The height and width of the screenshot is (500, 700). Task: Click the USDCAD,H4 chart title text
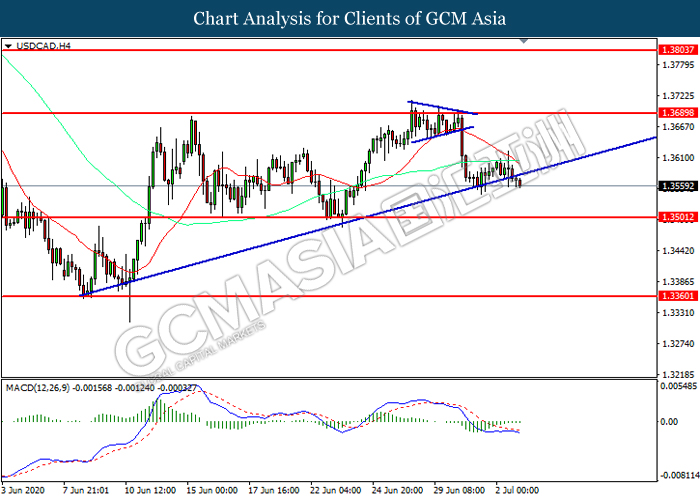(x=43, y=46)
